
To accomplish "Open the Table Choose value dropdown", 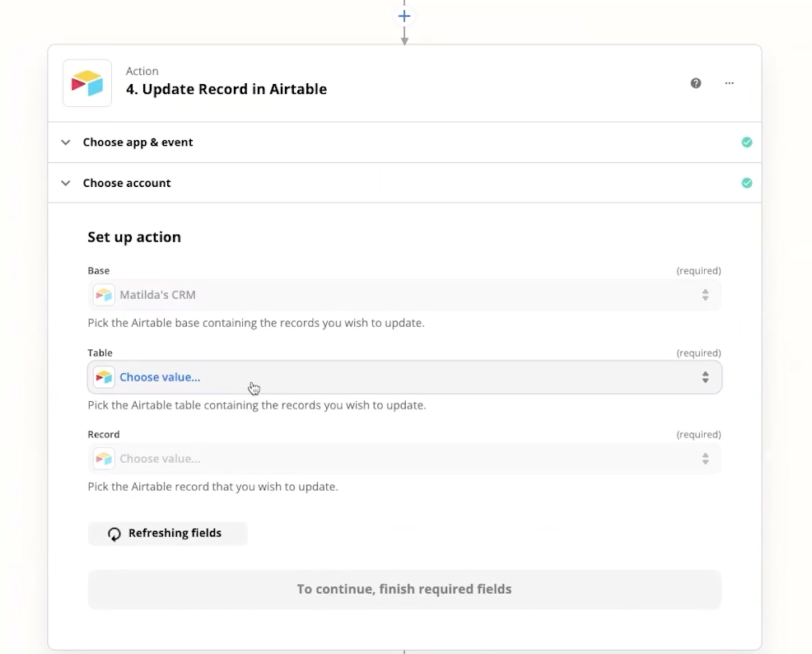I will 404,377.
